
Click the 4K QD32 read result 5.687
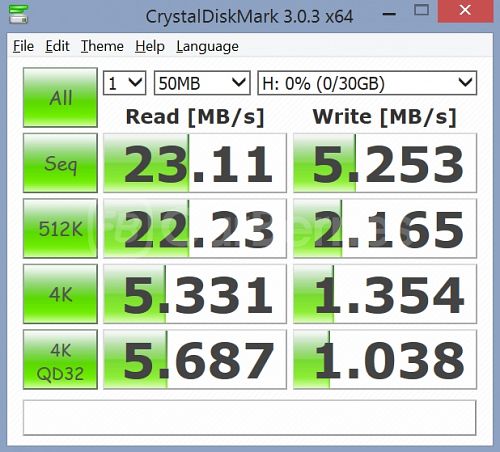195,359
